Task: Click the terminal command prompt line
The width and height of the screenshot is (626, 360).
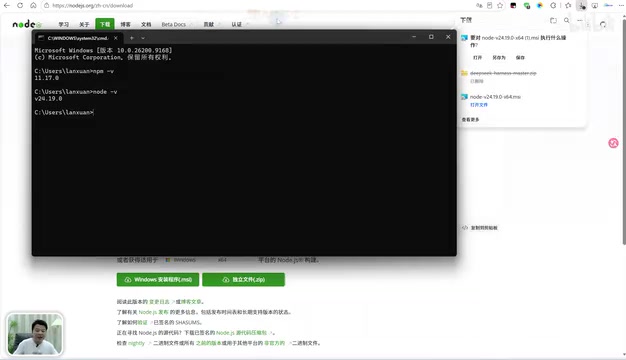Action: coord(64,113)
